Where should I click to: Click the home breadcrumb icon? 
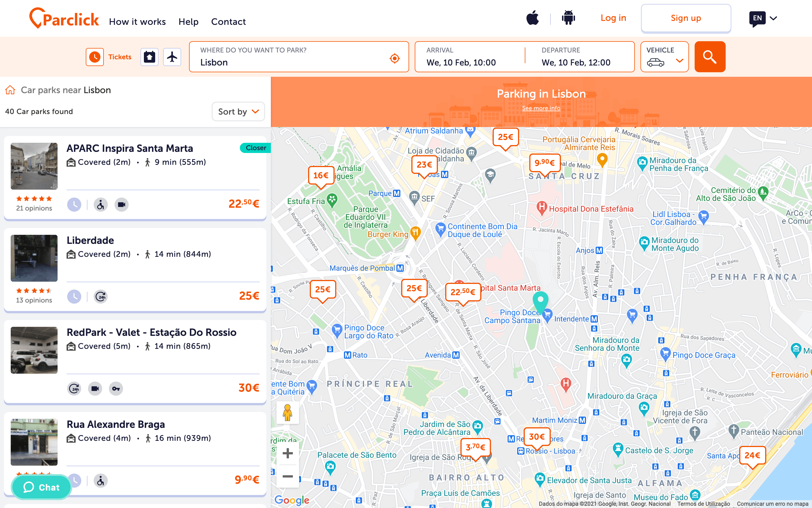pos(10,90)
